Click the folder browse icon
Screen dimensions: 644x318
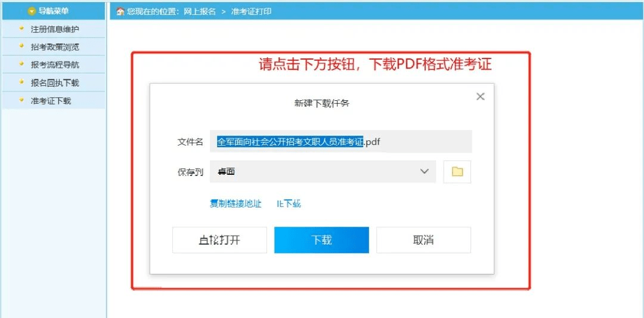(457, 172)
